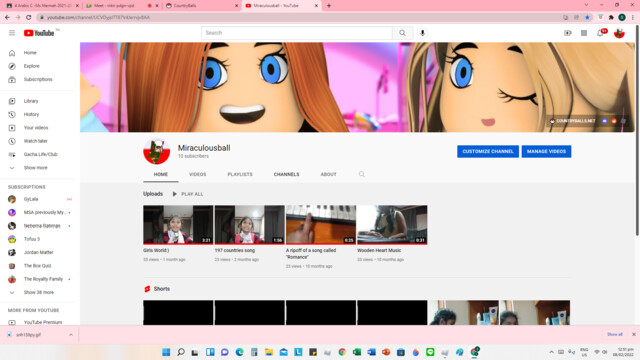Open Miraculousball channel avatar
This screenshot has height=360, width=640.
pyautogui.click(x=156, y=151)
